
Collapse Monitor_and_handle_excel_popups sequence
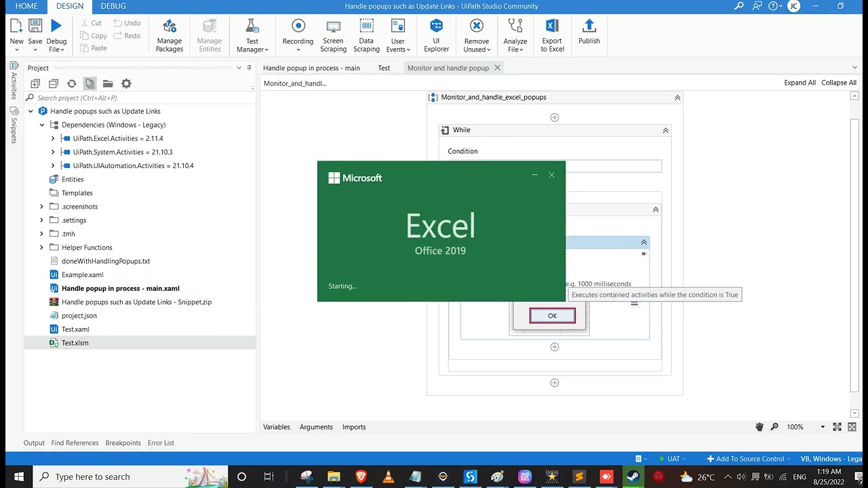(x=677, y=98)
